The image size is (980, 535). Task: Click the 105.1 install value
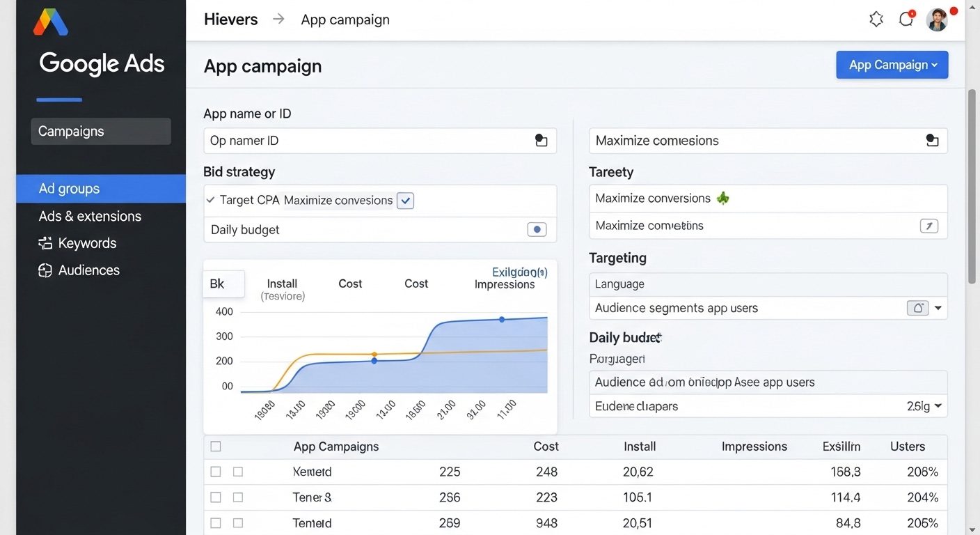(638, 497)
